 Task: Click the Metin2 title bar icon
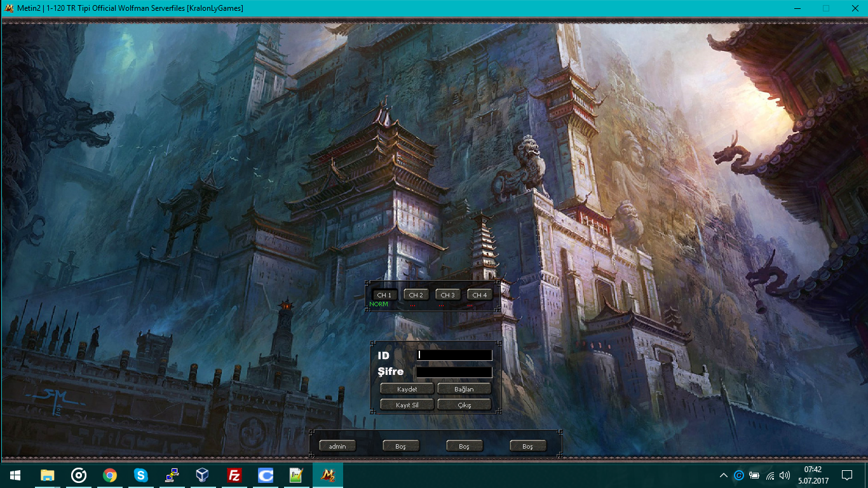coord(9,8)
